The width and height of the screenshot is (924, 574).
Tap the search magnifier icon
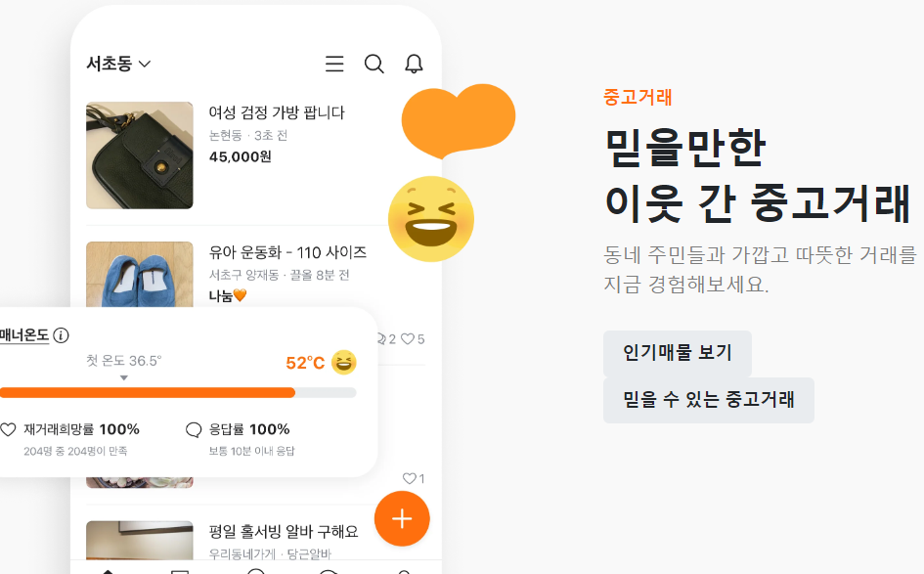click(x=374, y=64)
